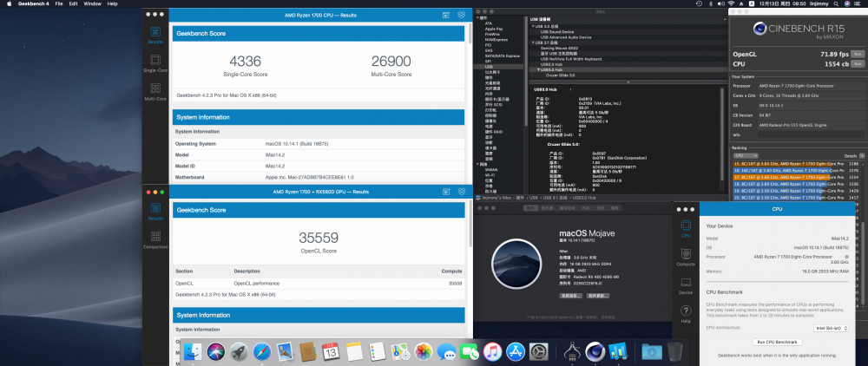
Task: Launch Siri from the Dock
Action: (215, 350)
